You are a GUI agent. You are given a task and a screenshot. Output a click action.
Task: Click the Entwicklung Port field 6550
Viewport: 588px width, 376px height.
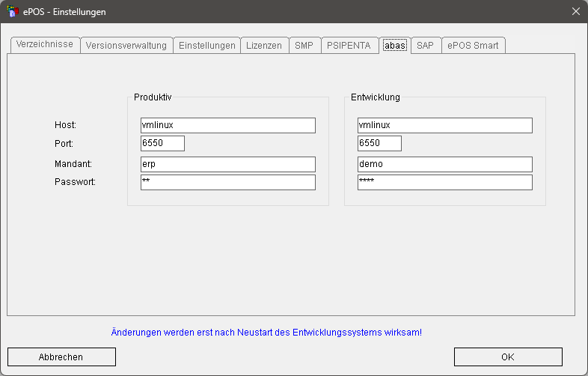click(379, 144)
